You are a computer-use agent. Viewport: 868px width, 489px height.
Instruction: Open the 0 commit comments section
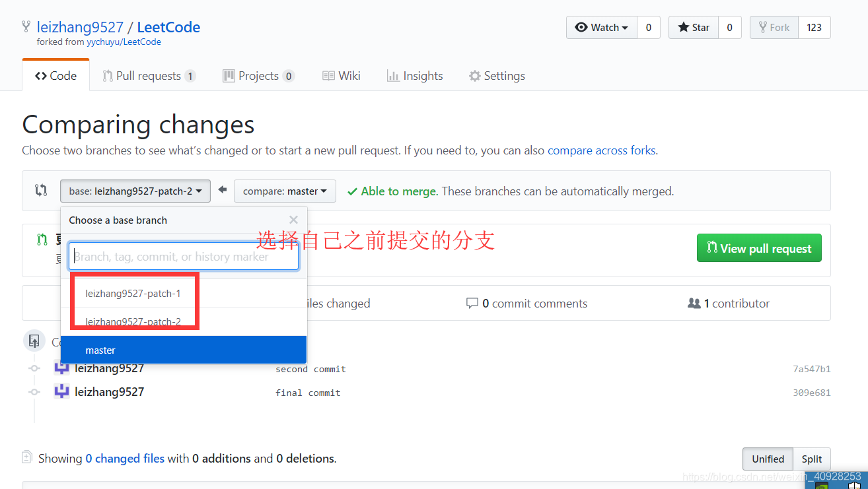526,304
